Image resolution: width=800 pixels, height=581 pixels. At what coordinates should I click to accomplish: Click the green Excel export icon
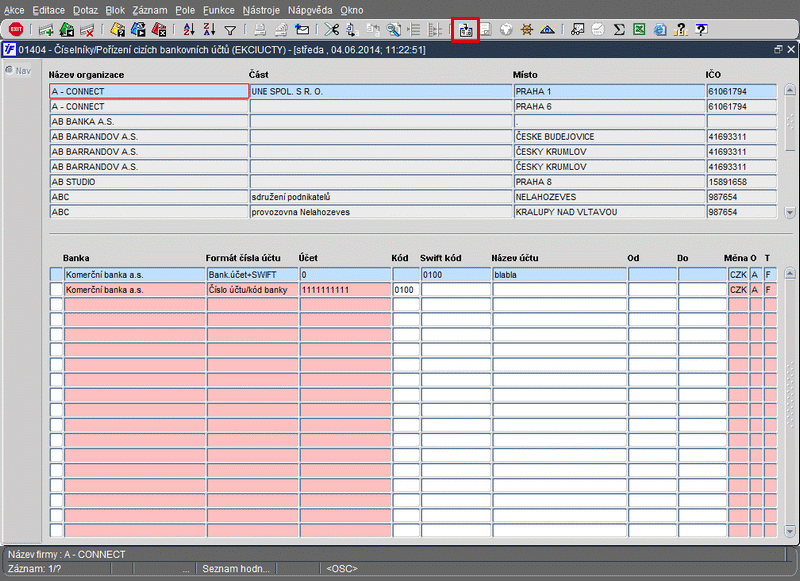click(x=639, y=30)
